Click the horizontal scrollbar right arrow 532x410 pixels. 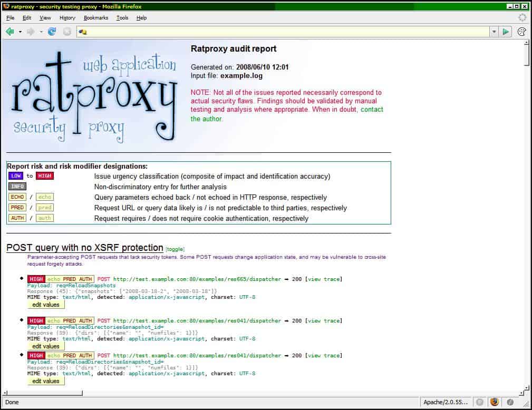[521, 393]
